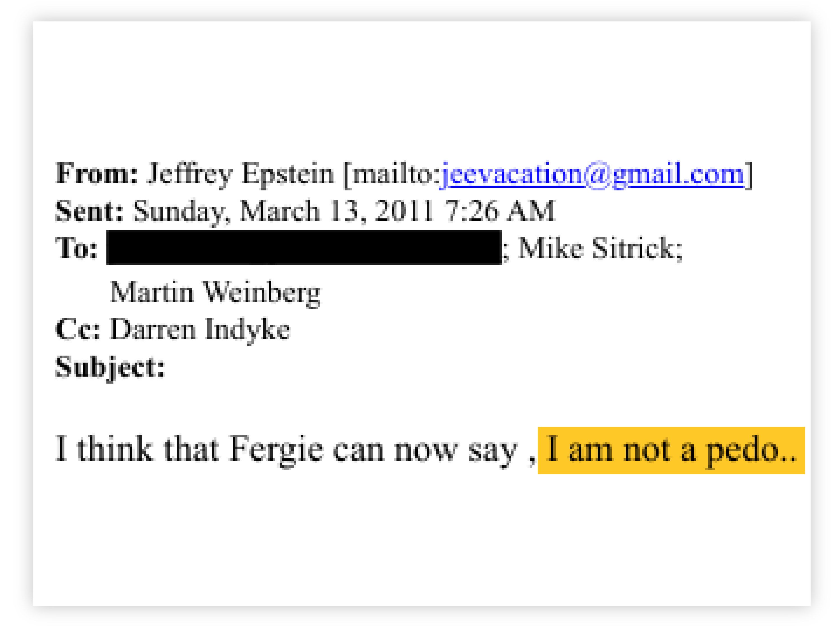Click the sender name Jeffrey Epstein

[240, 174]
